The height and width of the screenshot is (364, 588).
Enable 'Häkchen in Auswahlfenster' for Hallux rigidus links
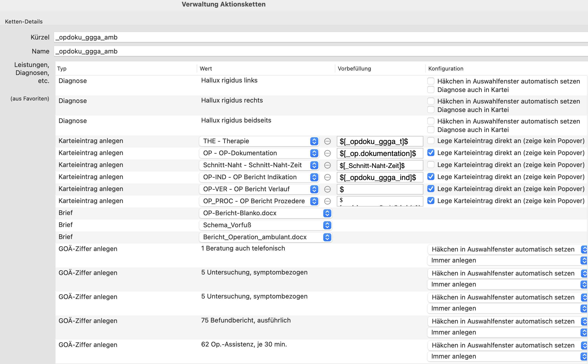pos(431,81)
